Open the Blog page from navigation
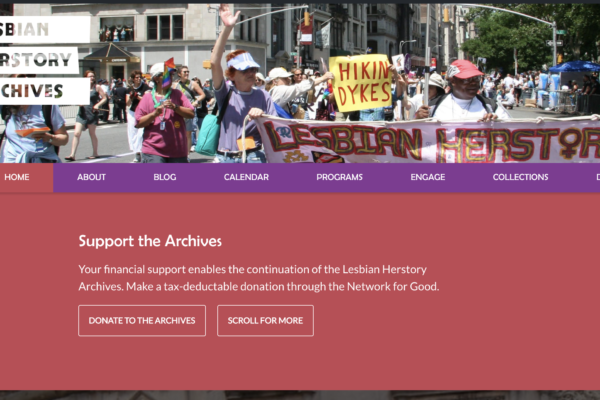Screen dimensions: 600x400 [x=165, y=177]
